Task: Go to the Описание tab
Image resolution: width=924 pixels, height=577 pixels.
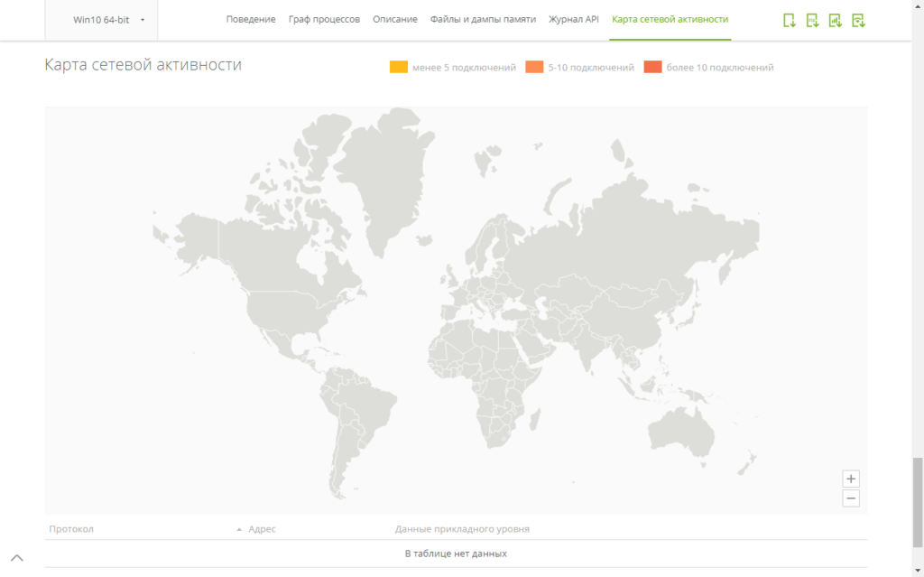Action: (x=395, y=19)
